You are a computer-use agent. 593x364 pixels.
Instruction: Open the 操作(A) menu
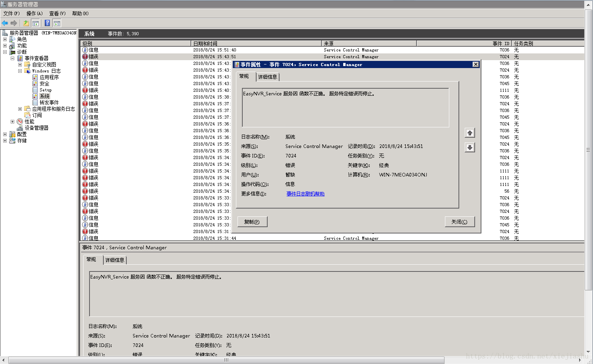pyautogui.click(x=34, y=13)
